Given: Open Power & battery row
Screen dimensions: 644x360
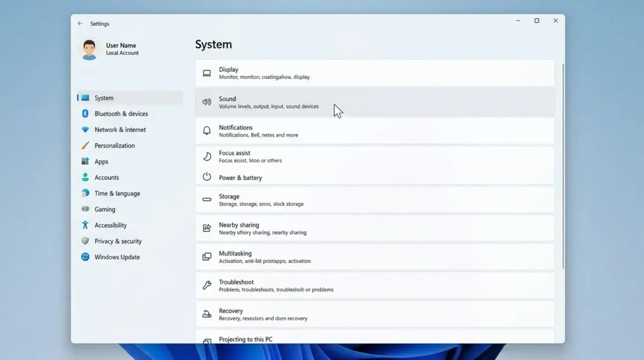Looking at the screenshot, I should (375, 177).
